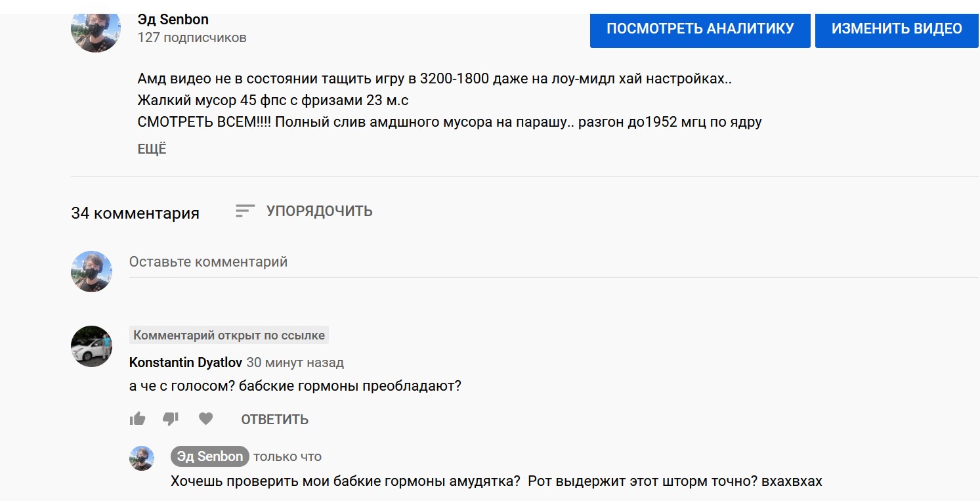Image resolution: width=980 pixels, height=501 pixels.
Task: Click your avatar beside the comment box
Action: click(x=92, y=271)
